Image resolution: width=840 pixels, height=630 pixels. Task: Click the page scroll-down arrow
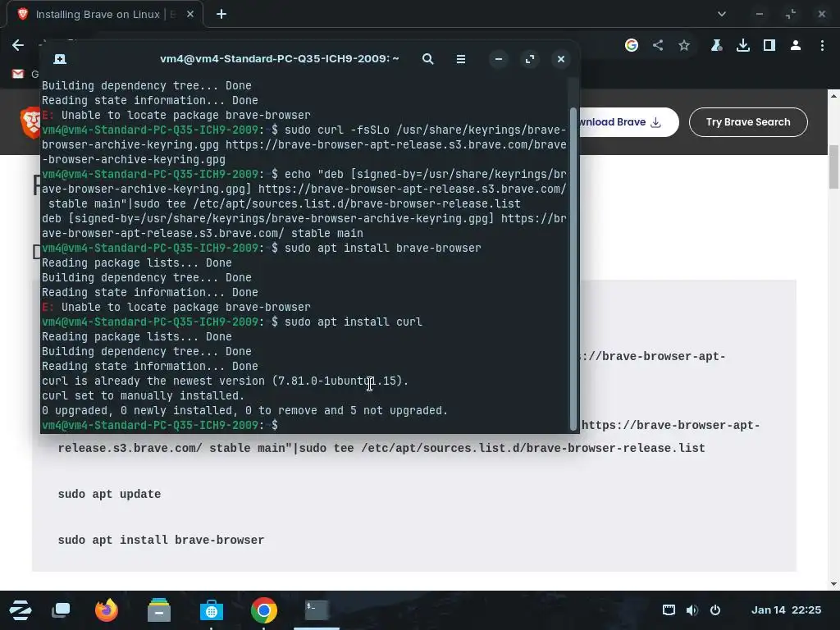click(x=833, y=584)
